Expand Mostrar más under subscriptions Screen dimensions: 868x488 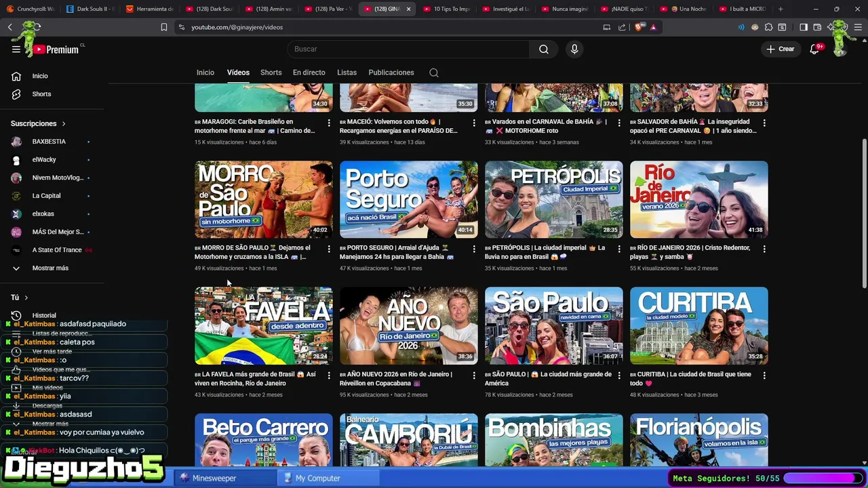click(x=52, y=268)
